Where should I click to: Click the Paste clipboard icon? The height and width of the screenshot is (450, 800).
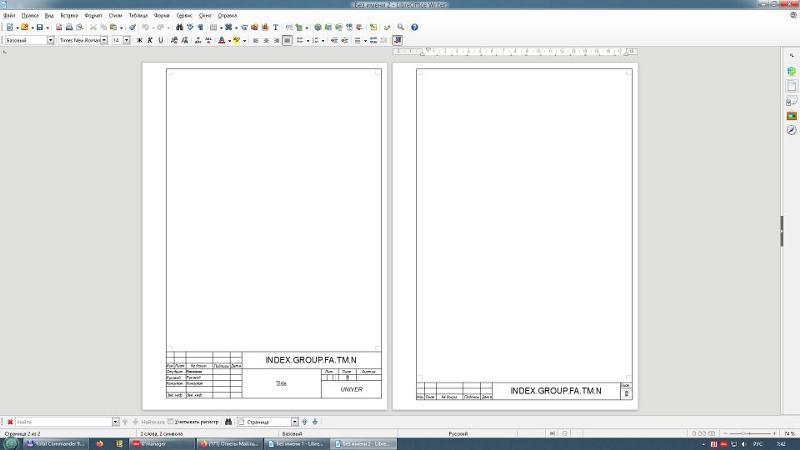point(113,27)
